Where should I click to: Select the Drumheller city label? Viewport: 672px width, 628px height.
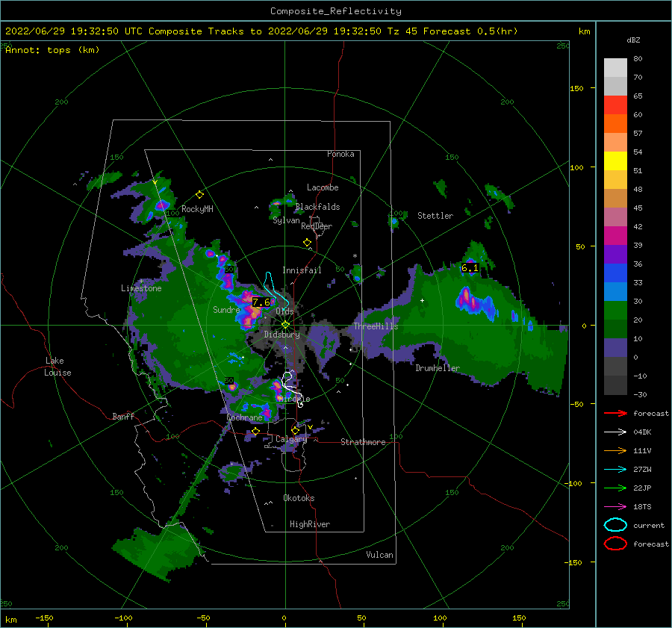[438, 368]
